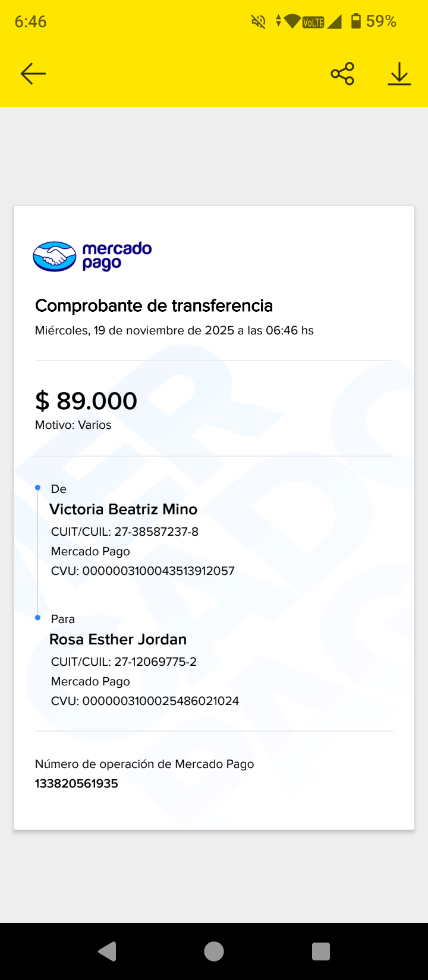Tap the muted sound status icon
The width and height of the screenshot is (428, 980).
pos(258,22)
